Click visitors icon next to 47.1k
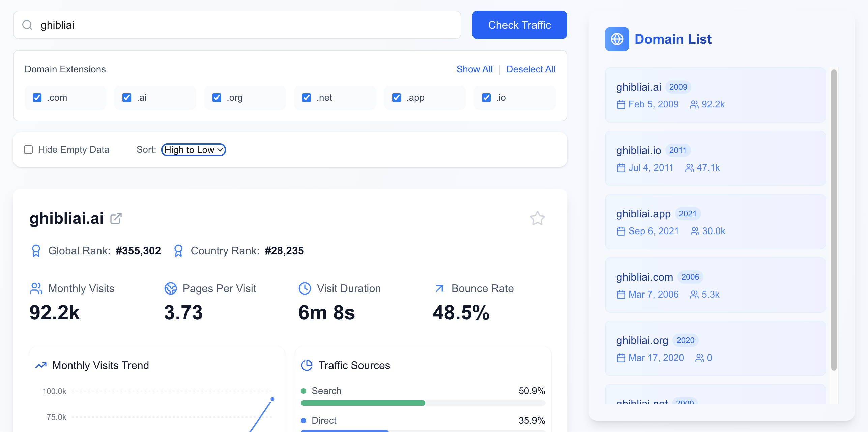 [689, 168]
